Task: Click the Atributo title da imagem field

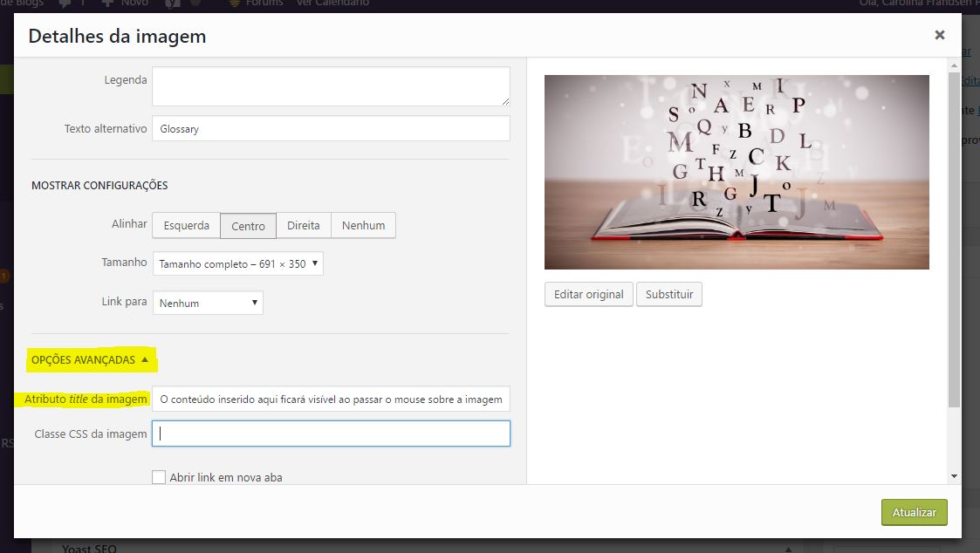Action: click(x=331, y=399)
